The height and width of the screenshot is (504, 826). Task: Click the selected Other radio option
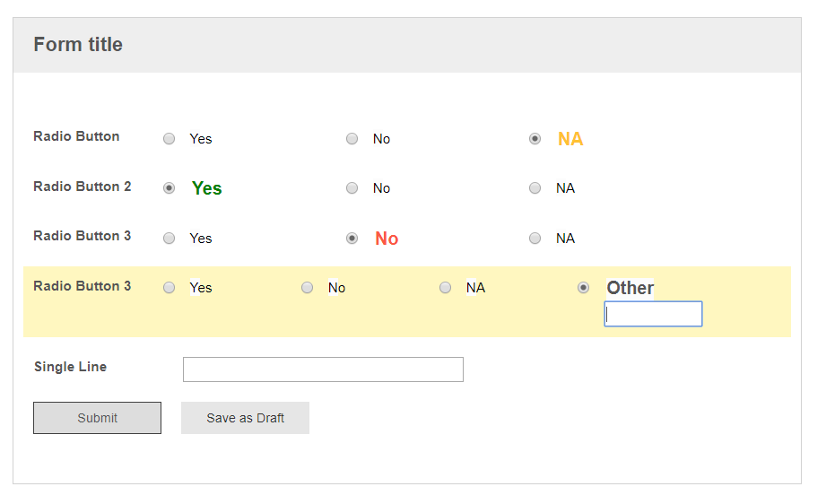[584, 288]
